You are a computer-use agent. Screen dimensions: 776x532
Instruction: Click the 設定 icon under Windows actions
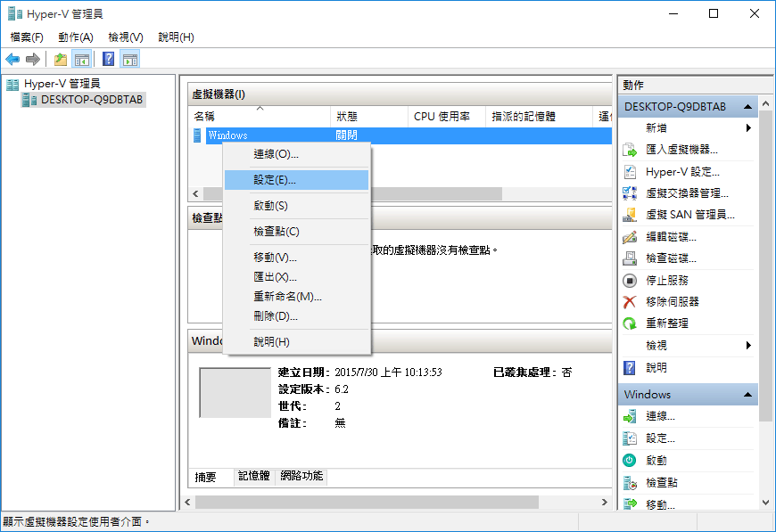tap(630, 438)
